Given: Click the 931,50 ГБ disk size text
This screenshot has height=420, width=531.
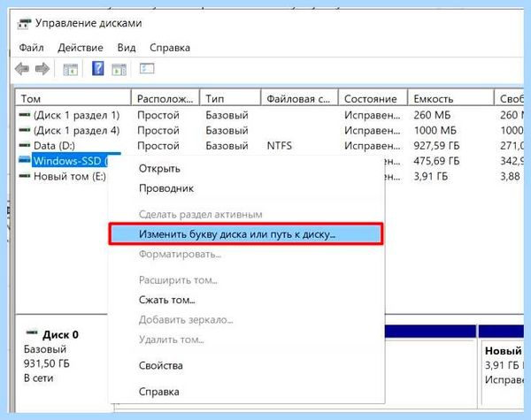Looking at the screenshot, I should pos(47,363).
